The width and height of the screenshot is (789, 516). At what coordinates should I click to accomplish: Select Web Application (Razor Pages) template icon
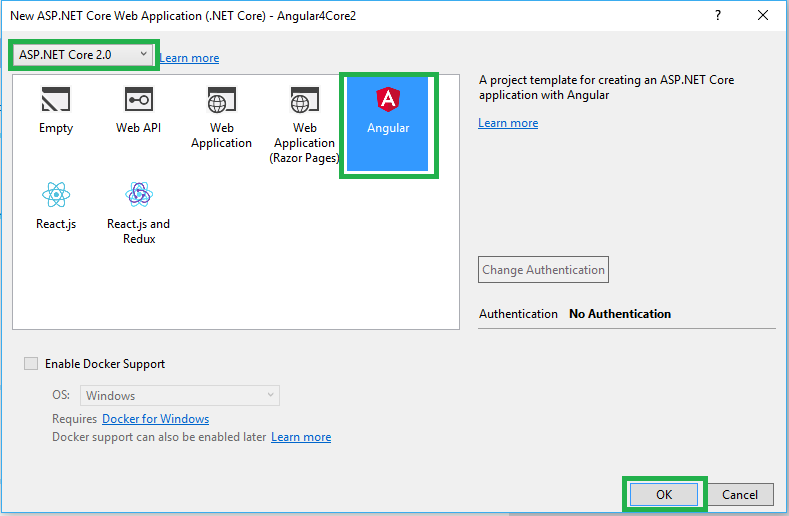304,100
